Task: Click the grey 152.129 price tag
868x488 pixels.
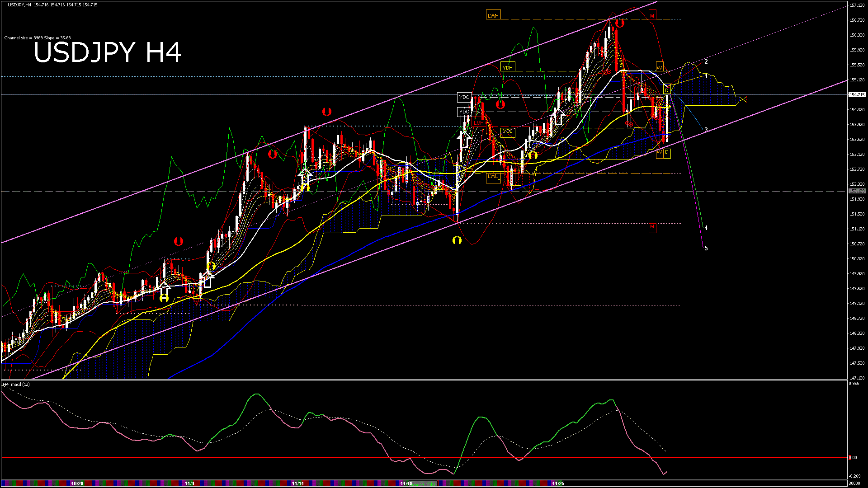Action: 857,191
